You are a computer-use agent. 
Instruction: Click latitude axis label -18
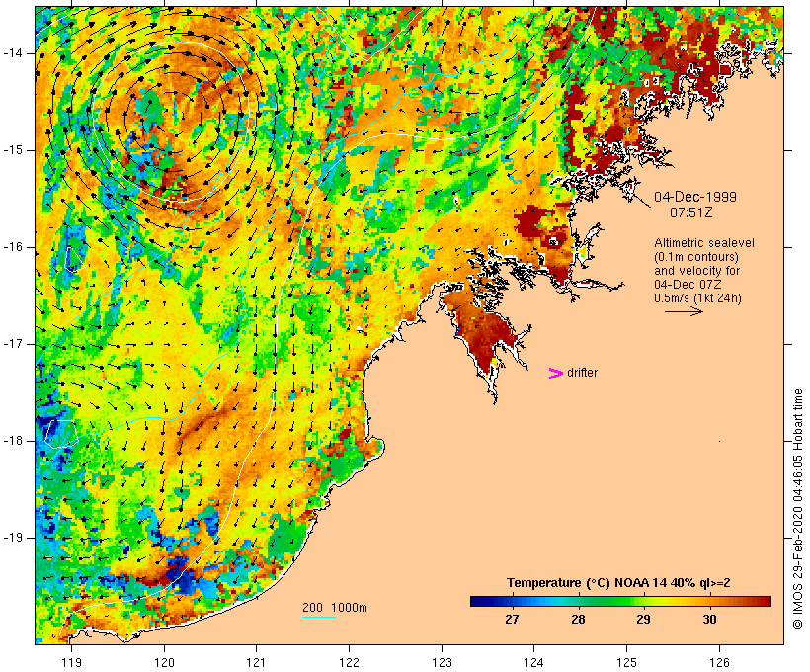click(x=13, y=441)
